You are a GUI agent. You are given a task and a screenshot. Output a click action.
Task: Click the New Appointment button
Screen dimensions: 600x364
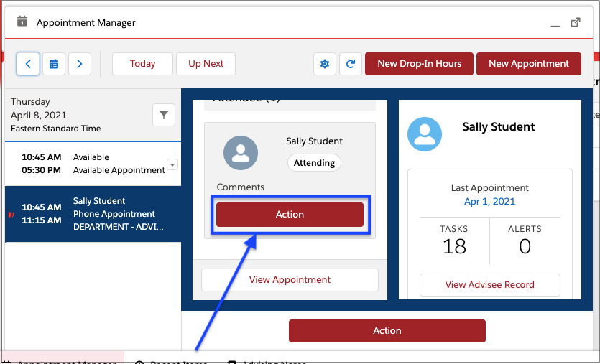click(x=528, y=64)
